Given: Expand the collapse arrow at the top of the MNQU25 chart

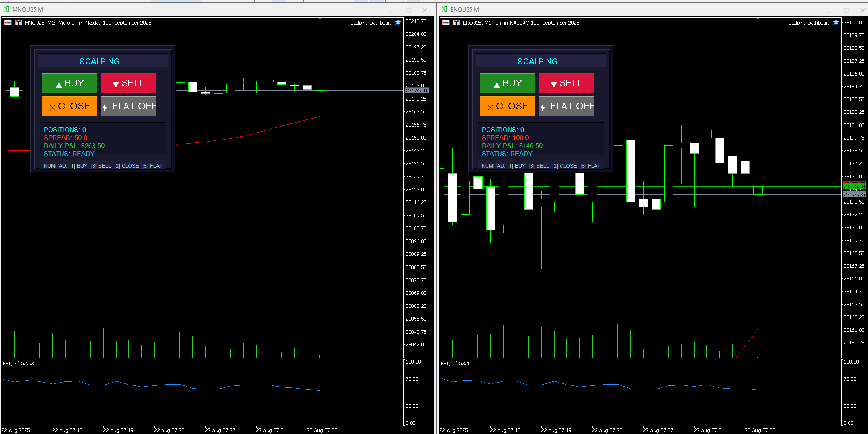Looking at the screenshot, I should tap(319, 18).
